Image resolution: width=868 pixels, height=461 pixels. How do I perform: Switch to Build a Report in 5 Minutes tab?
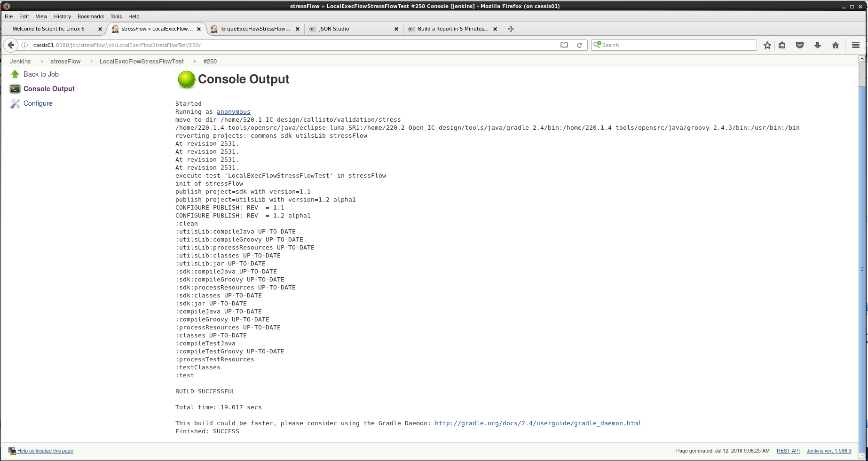click(x=453, y=29)
